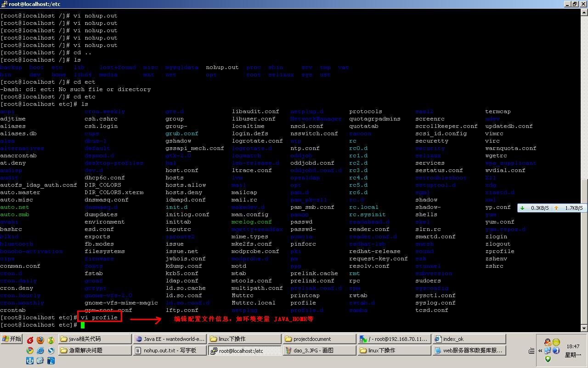Switch to web服务器和数据库服 document window
The image size is (588, 368).
(469, 351)
